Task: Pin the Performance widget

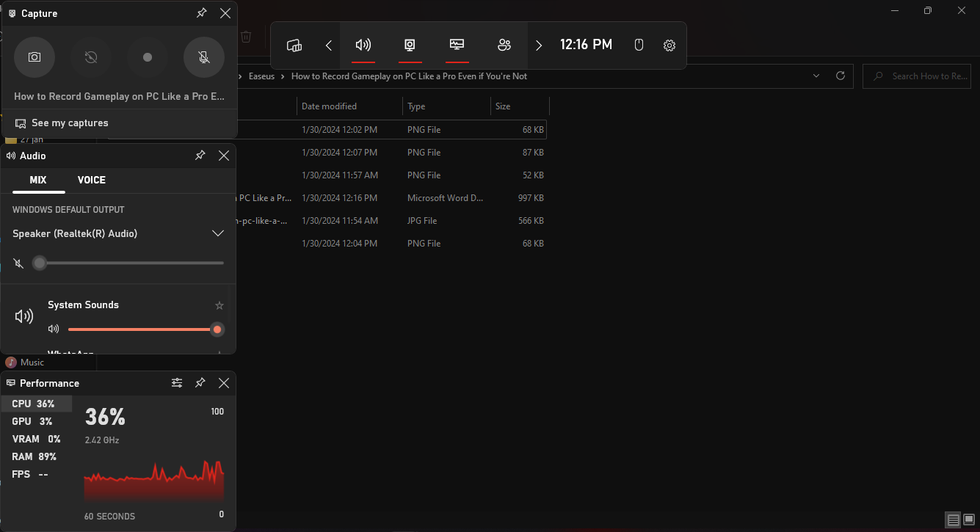Action: tap(200, 382)
